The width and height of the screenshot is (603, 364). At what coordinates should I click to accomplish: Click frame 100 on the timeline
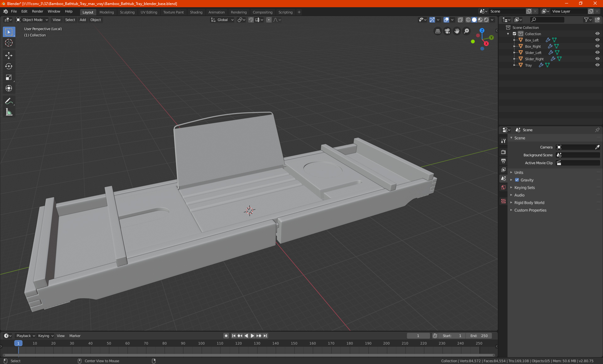(x=201, y=343)
